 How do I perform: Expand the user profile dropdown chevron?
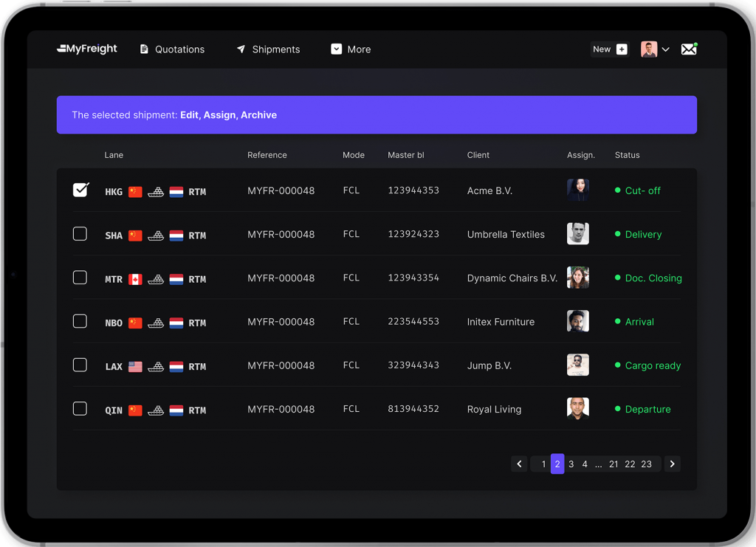tap(665, 49)
